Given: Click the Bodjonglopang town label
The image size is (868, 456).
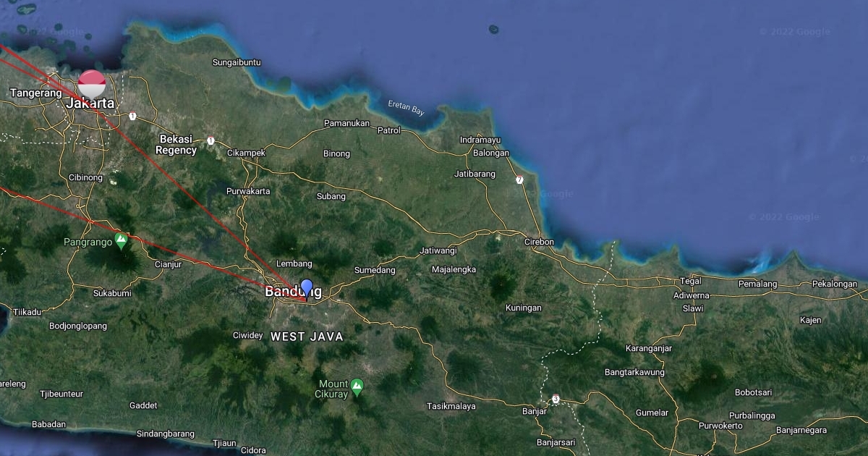Looking at the screenshot, I should point(77,326).
